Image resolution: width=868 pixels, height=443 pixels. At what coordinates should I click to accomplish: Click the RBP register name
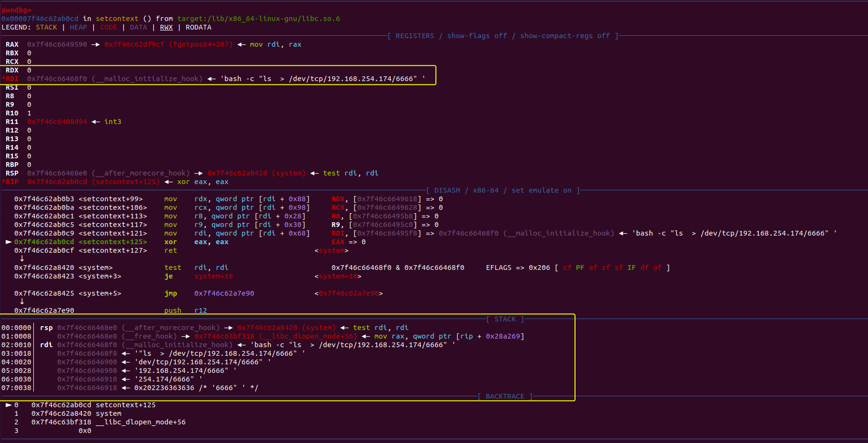tap(12, 165)
